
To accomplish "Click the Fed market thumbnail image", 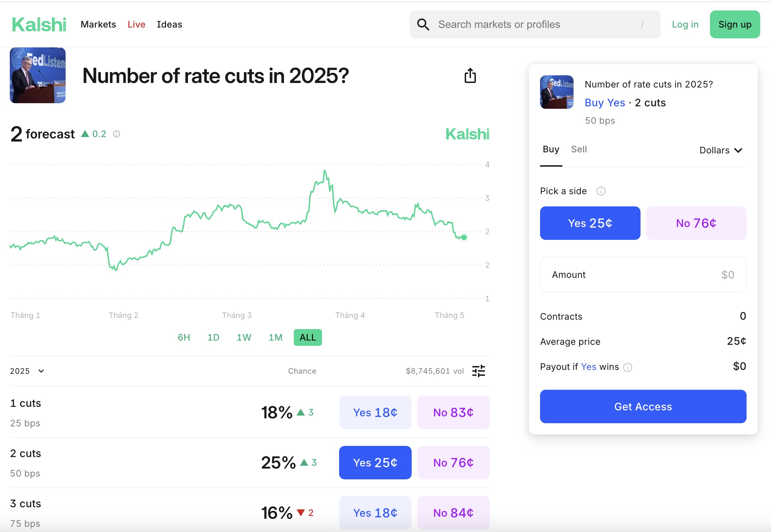I will point(38,75).
